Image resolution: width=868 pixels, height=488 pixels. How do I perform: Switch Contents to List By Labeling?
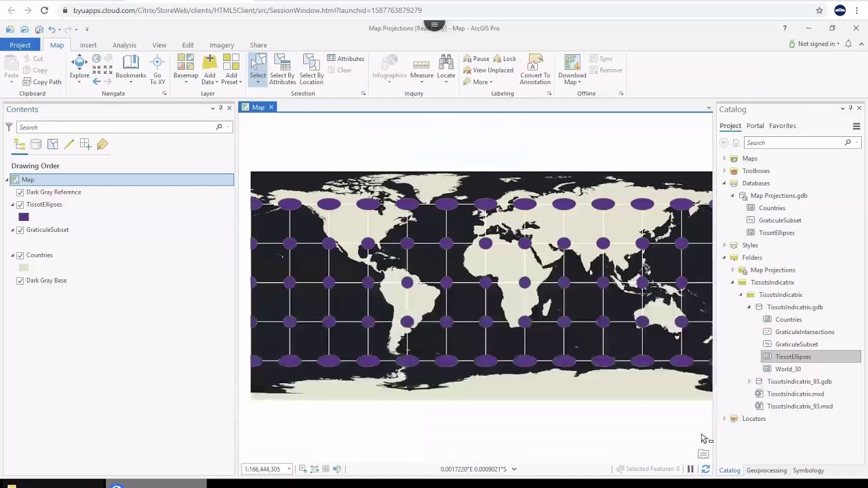coord(102,144)
